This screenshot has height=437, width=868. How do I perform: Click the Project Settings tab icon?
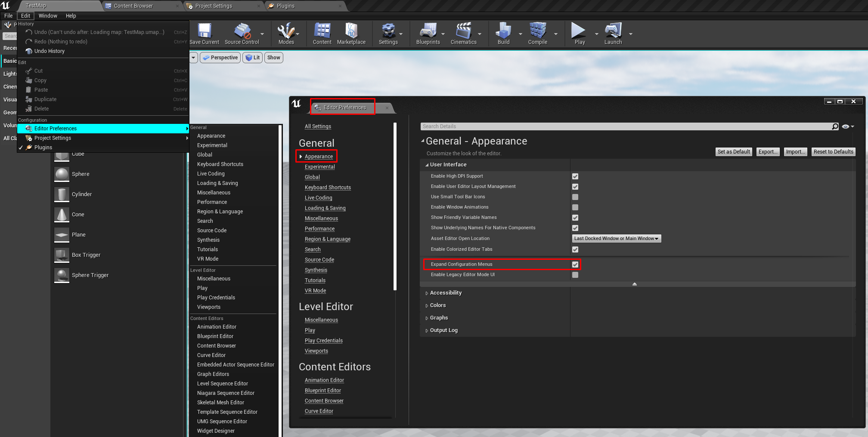tap(189, 6)
